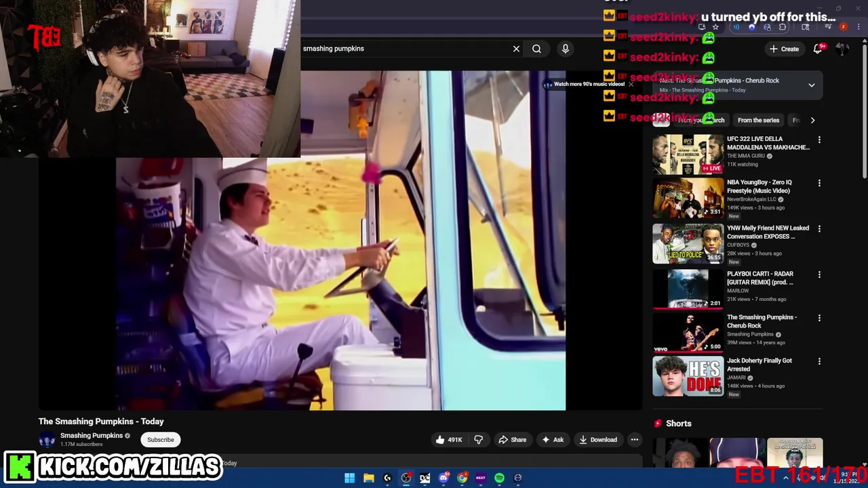The image size is (868, 488).
Task: Open Spotify from taskbar
Action: click(499, 478)
